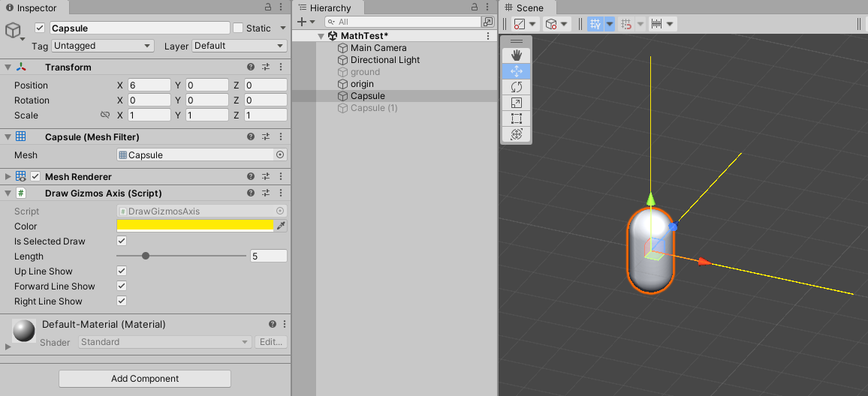Open Mesh Renderer context menu
The width and height of the screenshot is (868, 396).
point(281,176)
